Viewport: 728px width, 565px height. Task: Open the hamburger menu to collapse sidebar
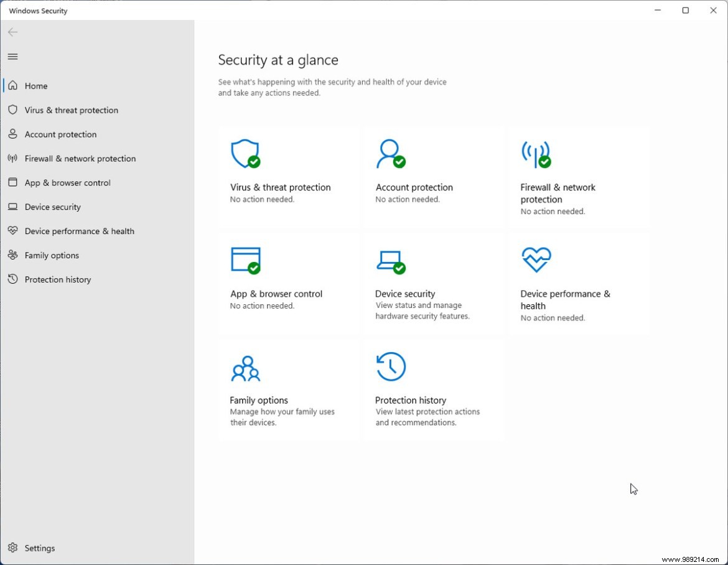(x=12, y=56)
